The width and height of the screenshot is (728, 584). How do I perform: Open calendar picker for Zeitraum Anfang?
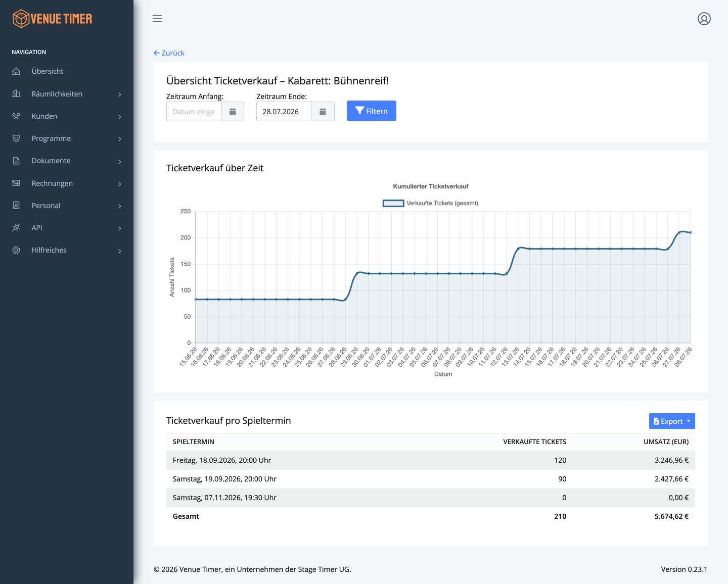click(233, 112)
